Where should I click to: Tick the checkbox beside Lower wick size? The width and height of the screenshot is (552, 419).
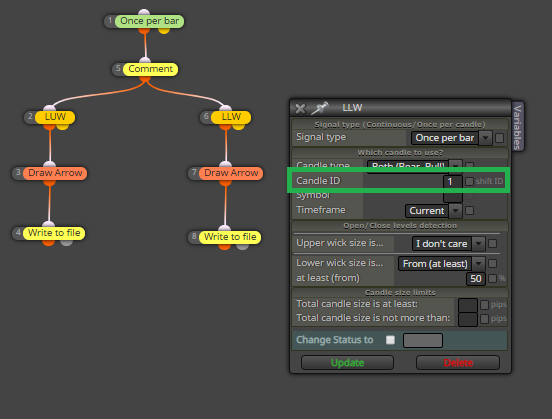point(493,263)
